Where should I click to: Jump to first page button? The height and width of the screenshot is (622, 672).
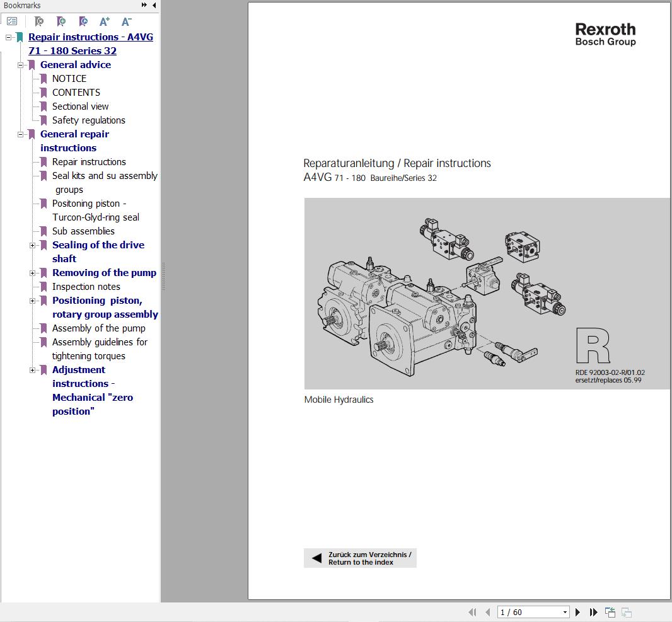472,612
